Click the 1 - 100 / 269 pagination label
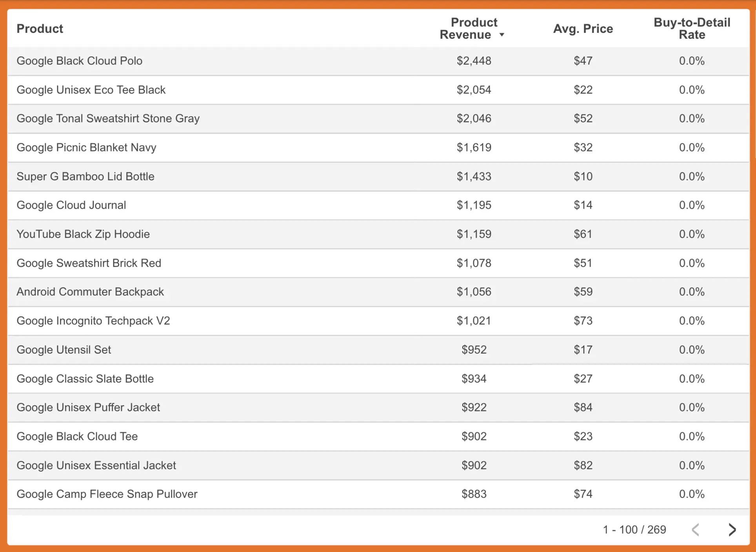Viewport: 756px width, 552px height. click(634, 530)
